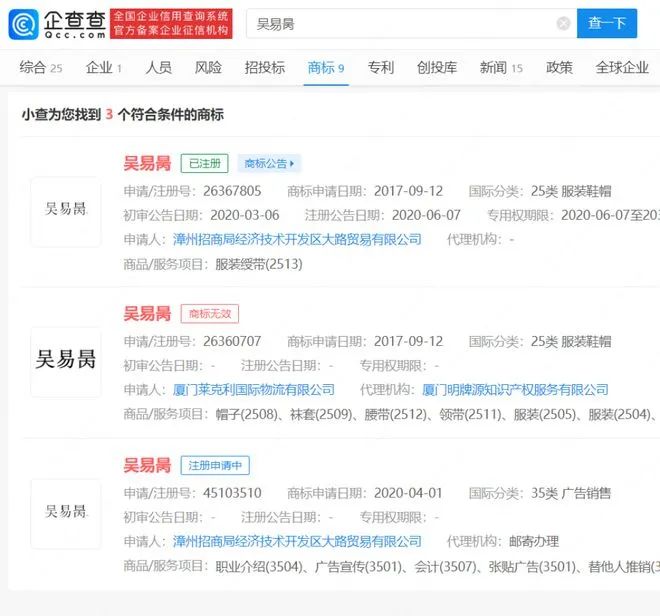Viewport: 660px width, 616px height.
Task: Expand the 商标公告 dropdown tag
Action: pyautogui.click(x=269, y=163)
